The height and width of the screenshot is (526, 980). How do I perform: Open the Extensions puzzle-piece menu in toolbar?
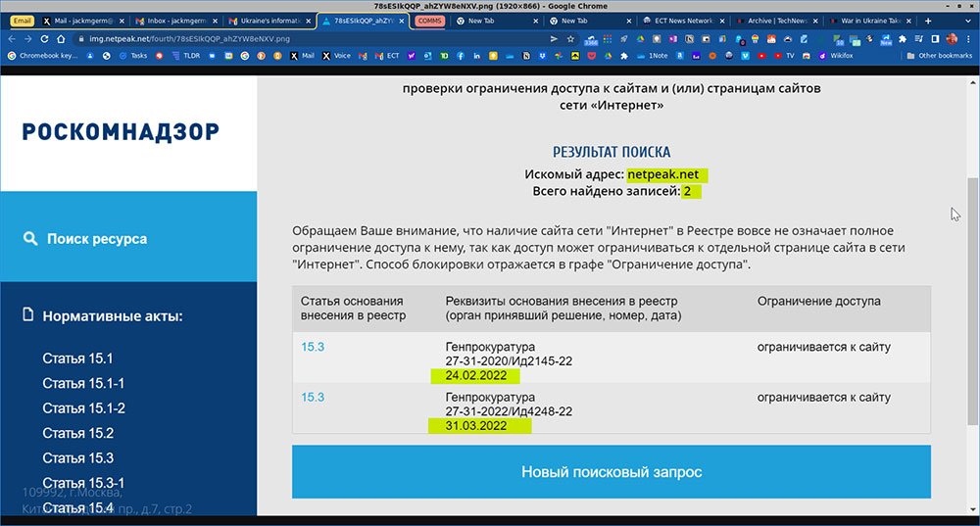click(902, 39)
